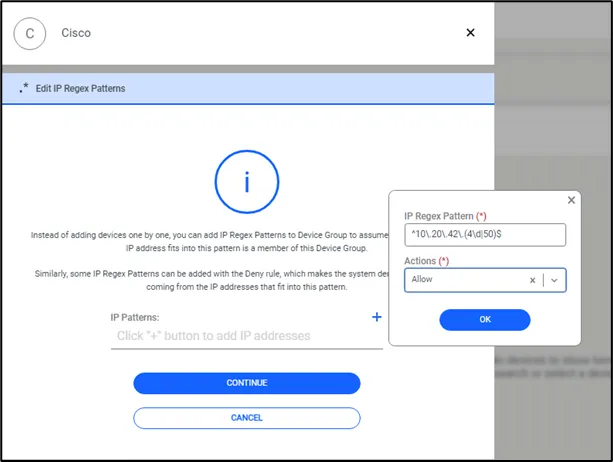Click the Cisco avatar circle with C
The image size is (613, 462).
tap(30, 34)
